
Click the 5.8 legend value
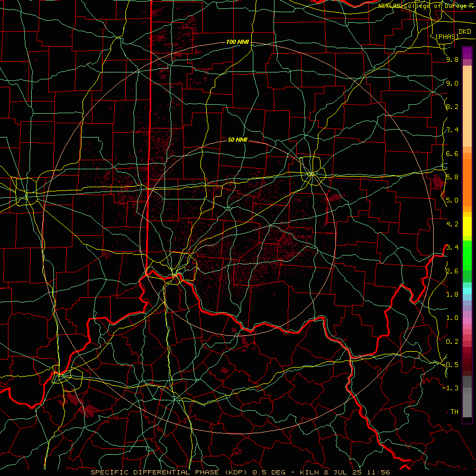(452, 177)
